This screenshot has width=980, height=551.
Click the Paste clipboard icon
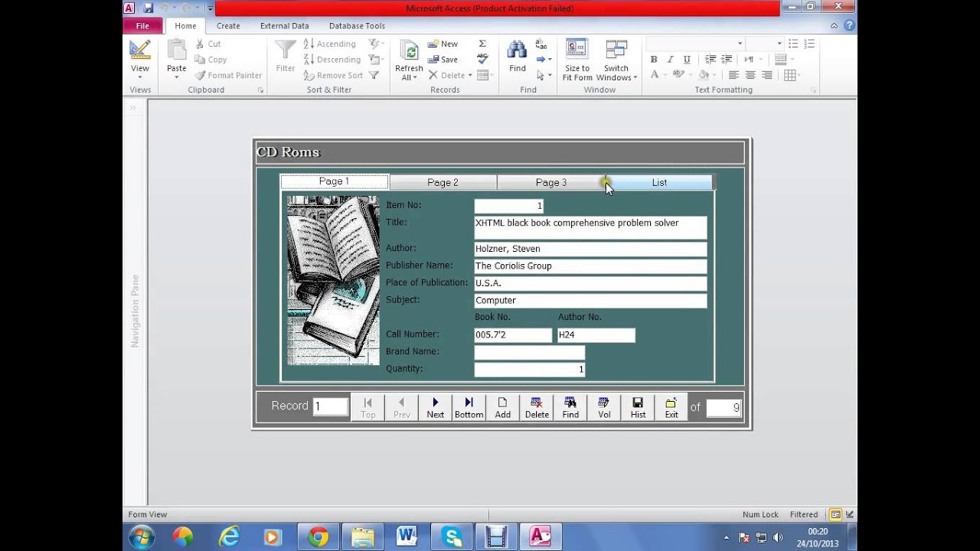click(177, 51)
